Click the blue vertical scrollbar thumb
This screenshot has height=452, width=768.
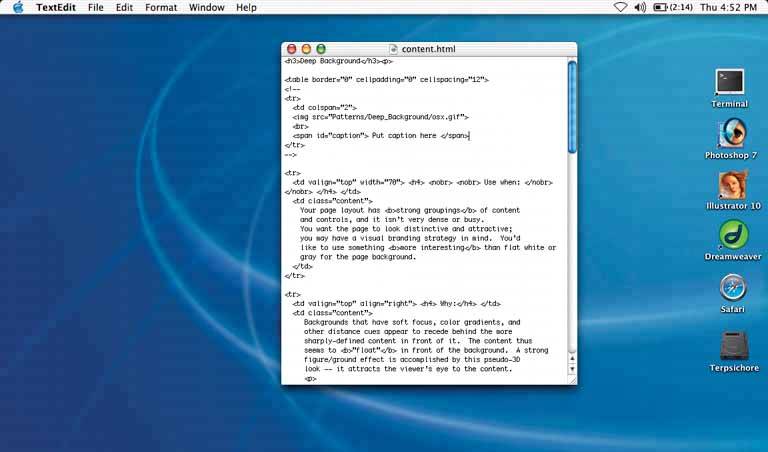571,105
